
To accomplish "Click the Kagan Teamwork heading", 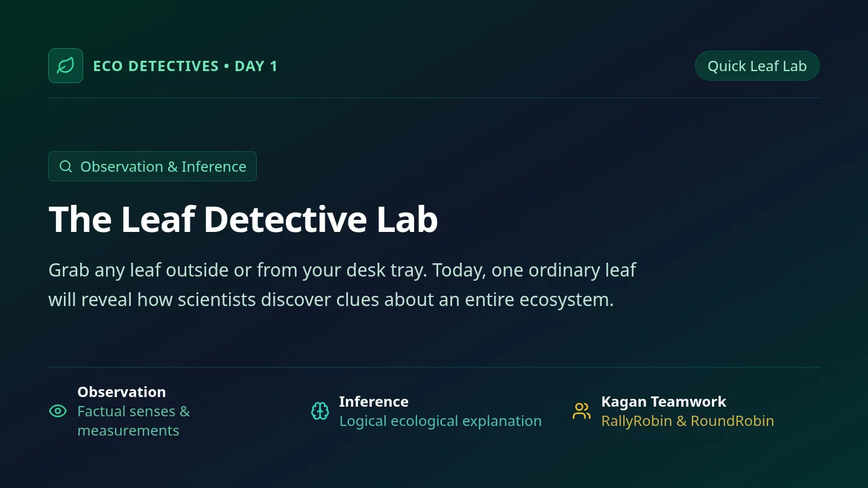I will point(664,401).
